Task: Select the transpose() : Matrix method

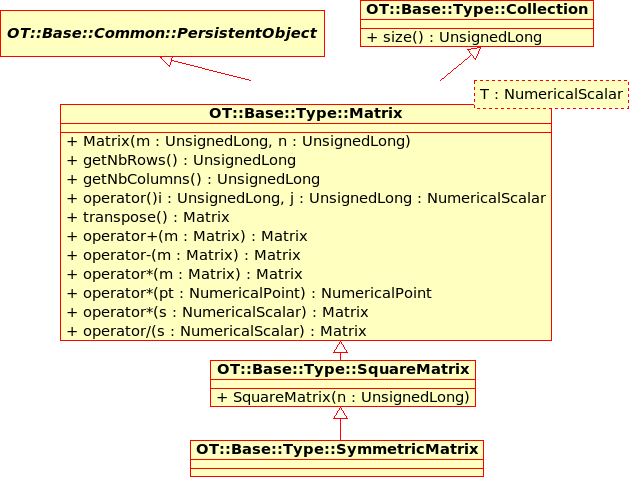Action: point(148,217)
